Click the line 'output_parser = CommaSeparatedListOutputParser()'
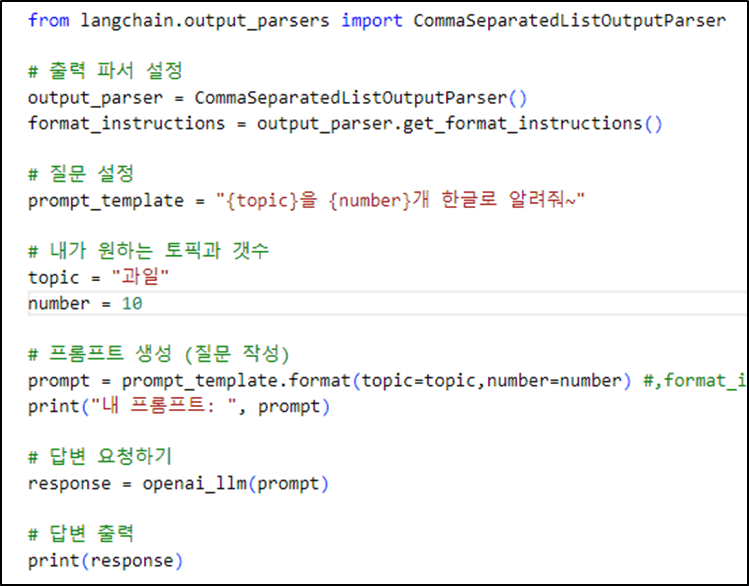Screen dimensions: 749x586 [x=278, y=98]
